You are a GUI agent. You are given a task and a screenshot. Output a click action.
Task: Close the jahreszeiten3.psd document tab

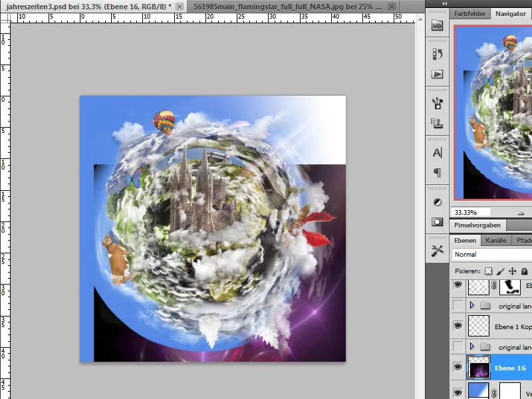tap(180, 7)
